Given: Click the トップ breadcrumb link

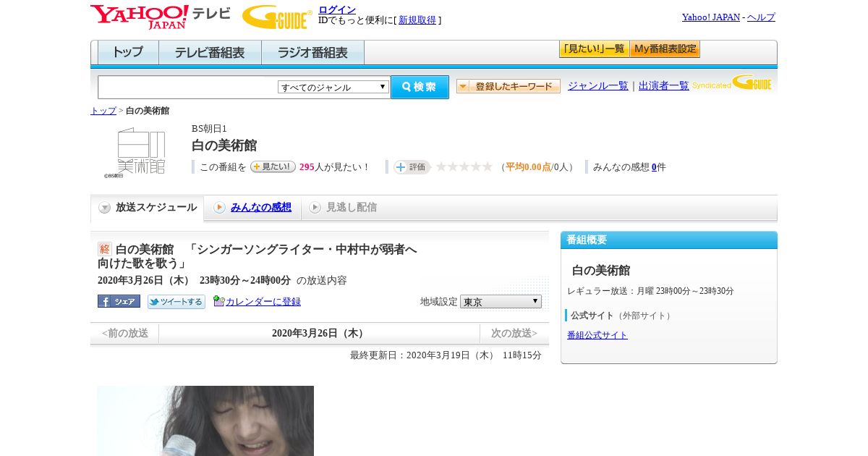Looking at the screenshot, I should 103,111.
